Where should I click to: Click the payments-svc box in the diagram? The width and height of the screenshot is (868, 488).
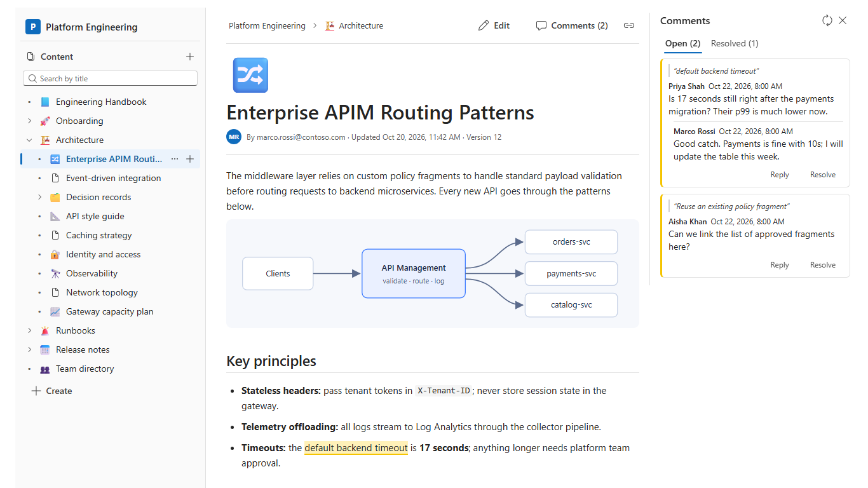(571, 273)
